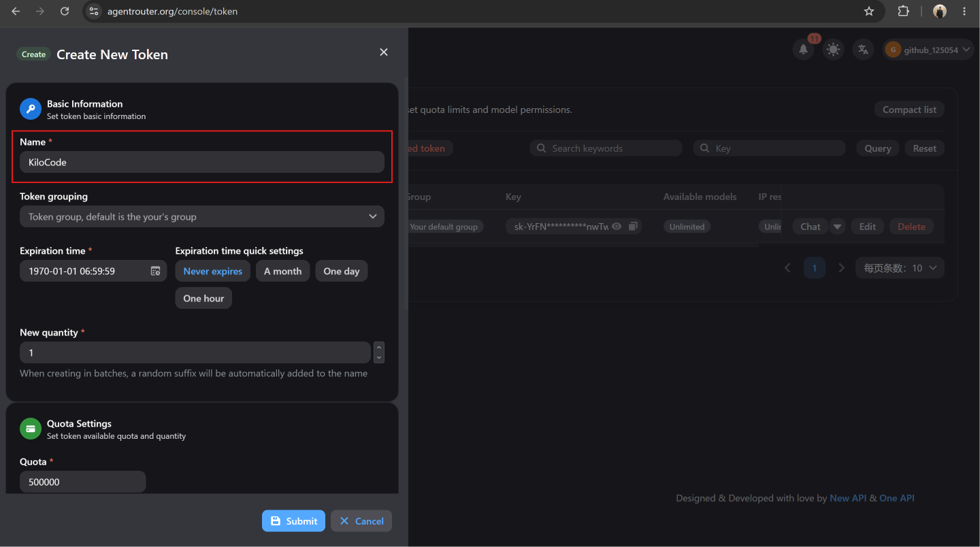Screen dimensions: 980x547
Task: Open site information icon in address bar
Action: pos(95,11)
